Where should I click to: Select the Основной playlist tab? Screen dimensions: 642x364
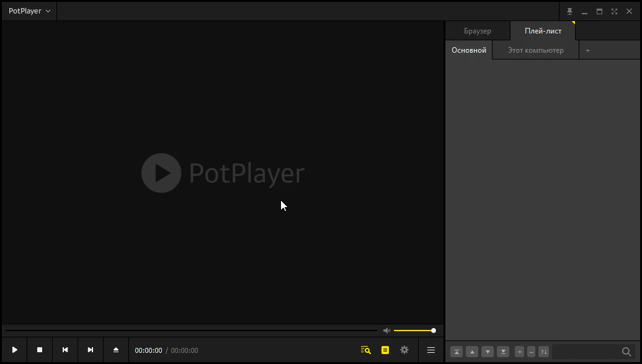[469, 50]
